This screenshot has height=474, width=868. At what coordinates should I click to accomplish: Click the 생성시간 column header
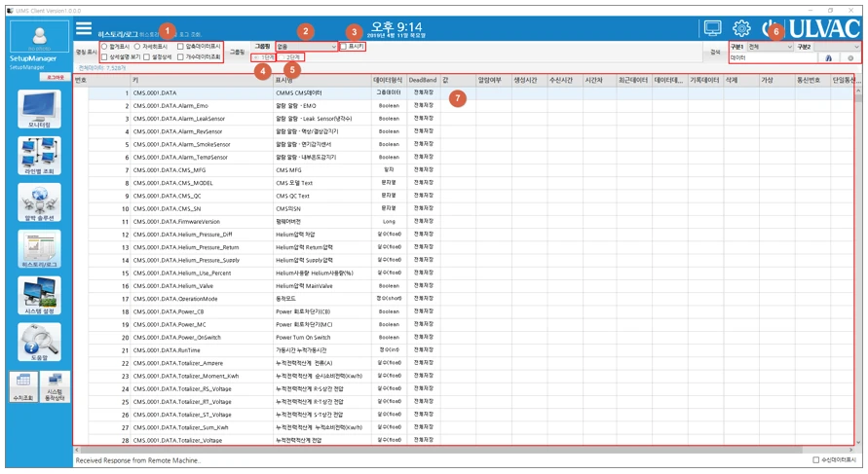529,81
